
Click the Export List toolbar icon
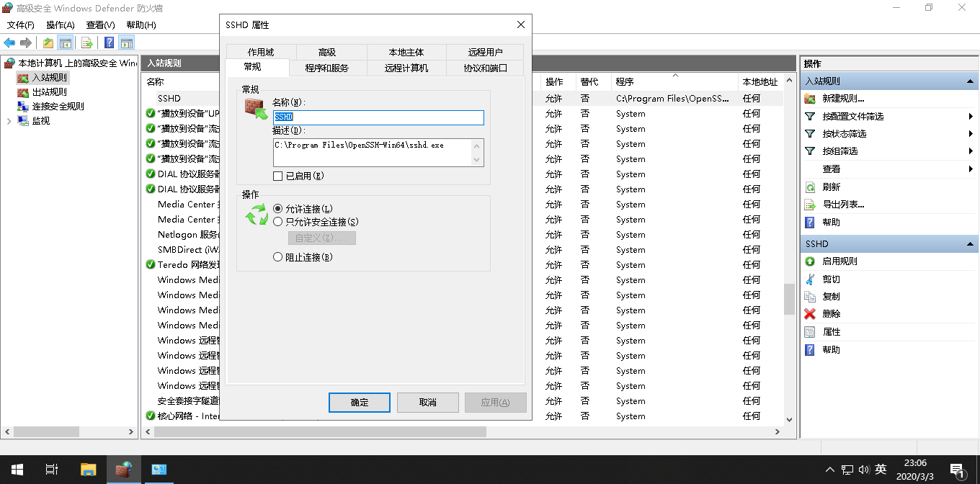[x=86, y=42]
